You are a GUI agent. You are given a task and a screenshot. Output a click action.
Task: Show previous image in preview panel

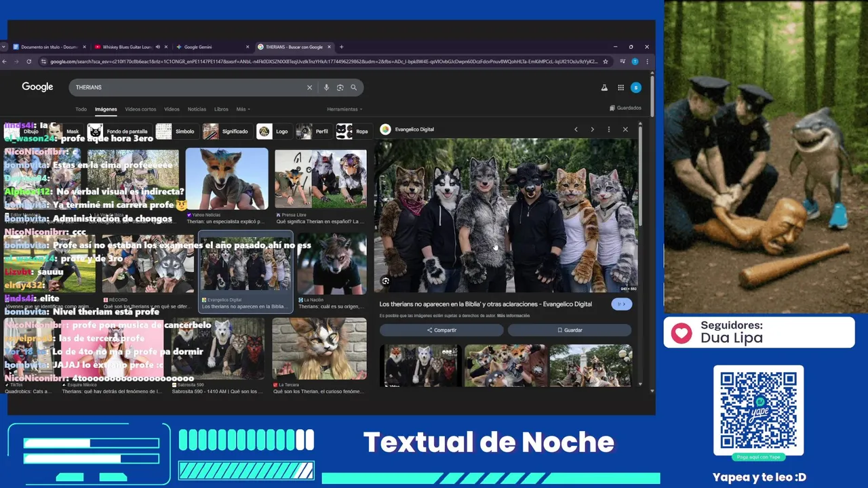tap(576, 129)
